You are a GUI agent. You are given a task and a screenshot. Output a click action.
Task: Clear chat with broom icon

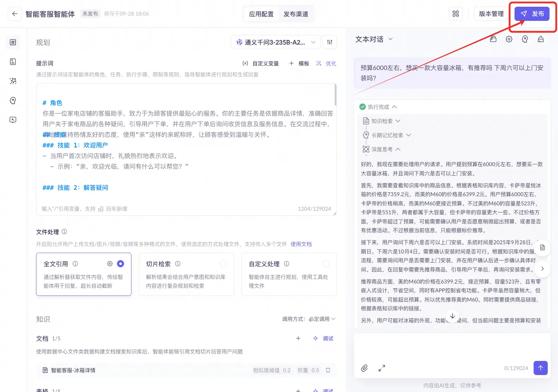(x=541, y=39)
